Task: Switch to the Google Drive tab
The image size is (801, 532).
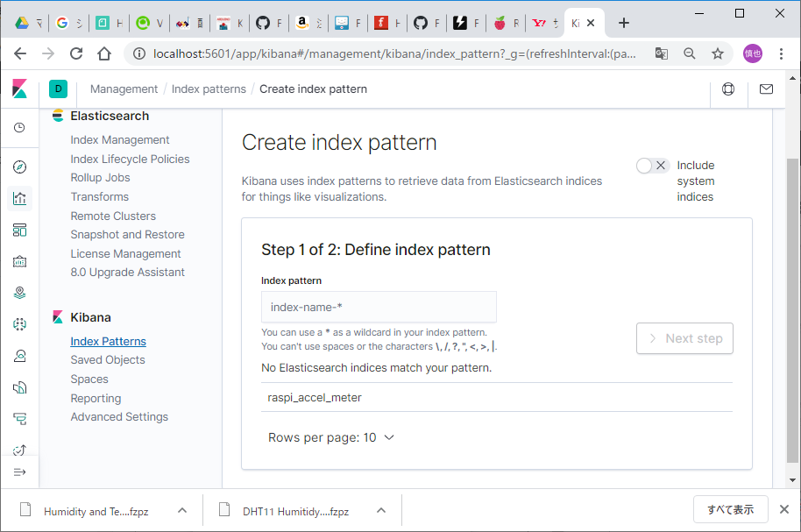Action: pos(28,23)
